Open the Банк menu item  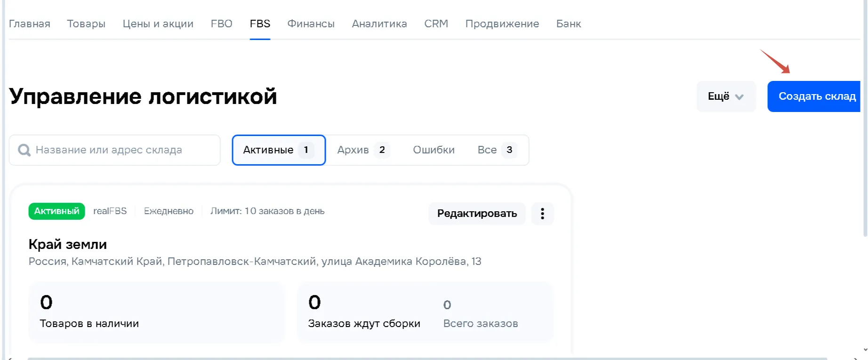pyautogui.click(x=568, y=24)
